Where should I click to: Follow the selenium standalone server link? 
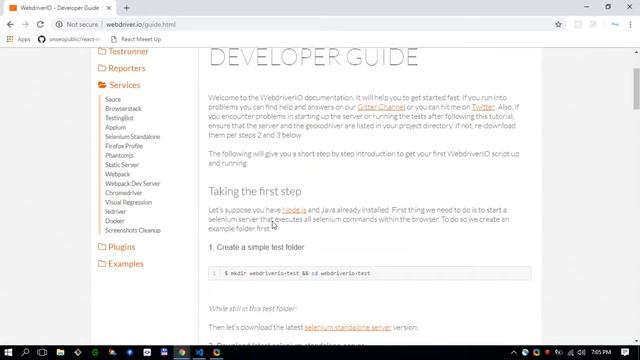pyautogui.click(x=348, y=327)
